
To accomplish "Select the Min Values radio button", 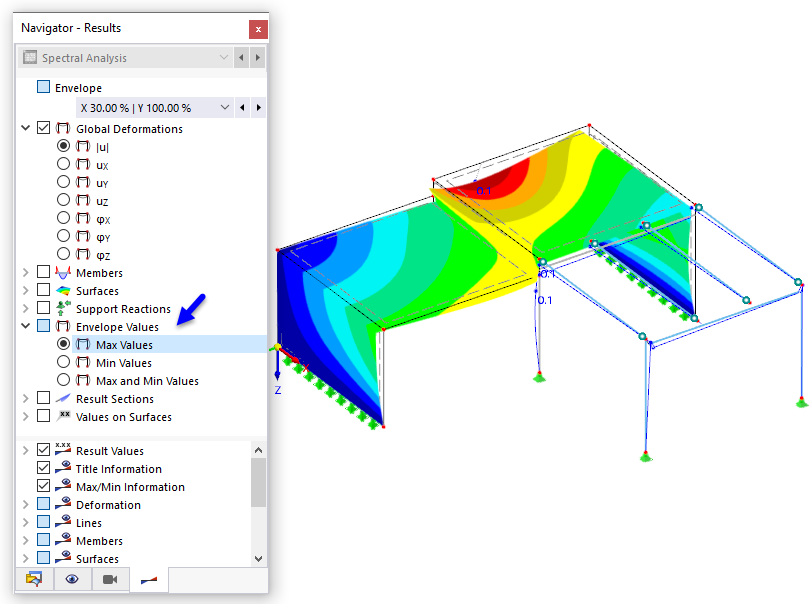I will (x=63, y=362).
